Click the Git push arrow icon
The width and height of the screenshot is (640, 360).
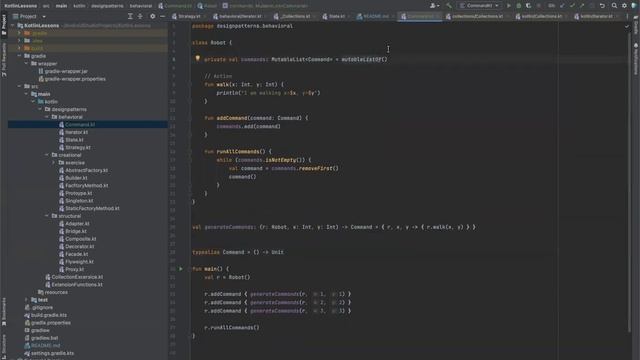pyautogui.click(x=582, y=6)
